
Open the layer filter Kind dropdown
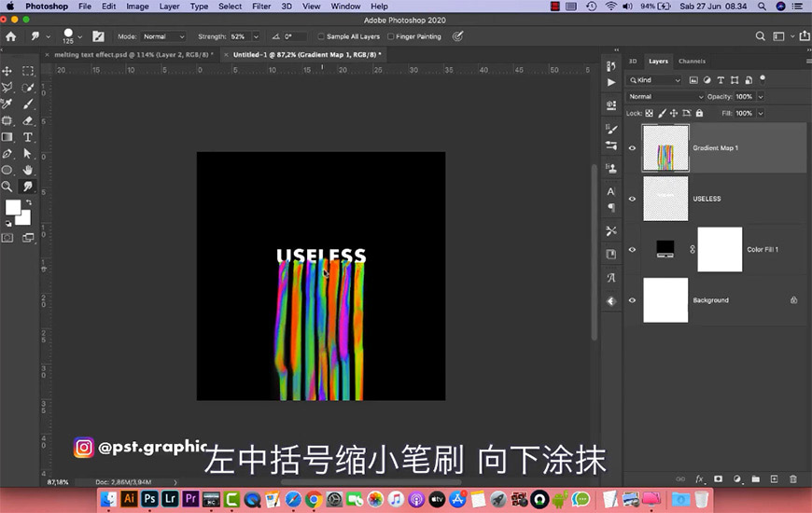(x=654, y=80)
